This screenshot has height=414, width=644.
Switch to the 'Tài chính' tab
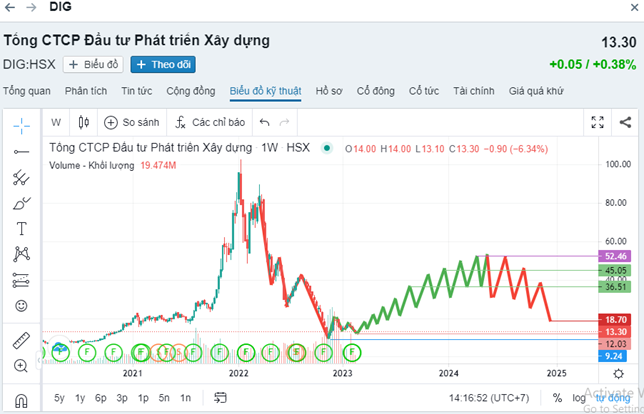(473, 91)
